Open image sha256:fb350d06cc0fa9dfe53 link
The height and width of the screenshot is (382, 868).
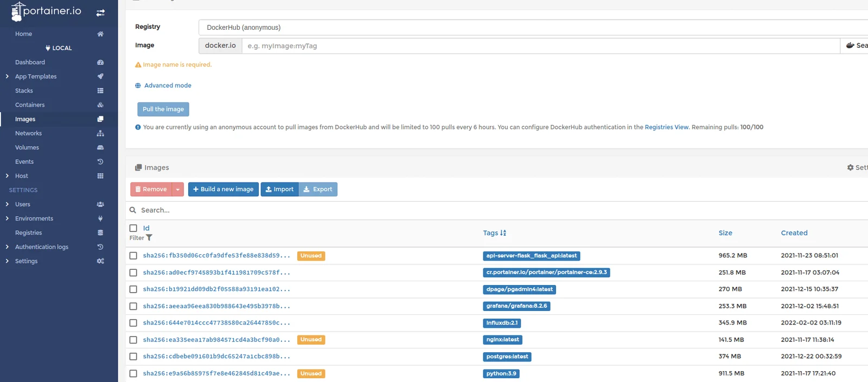click(x=216, y=256)
